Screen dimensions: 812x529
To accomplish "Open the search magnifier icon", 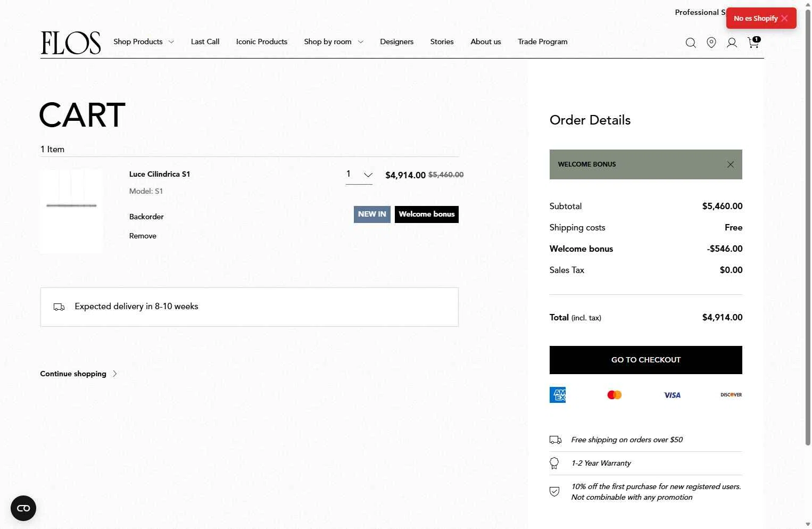I will [x=691, y=43].
